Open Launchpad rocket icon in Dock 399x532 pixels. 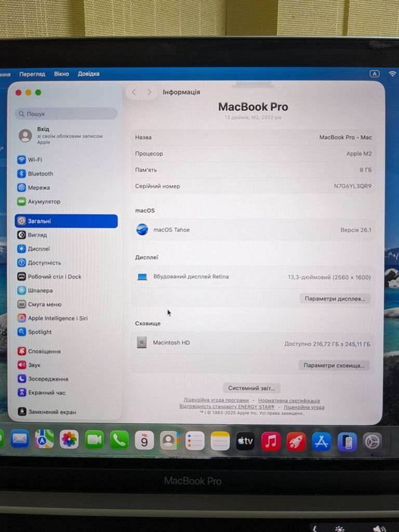coord(296,442)
